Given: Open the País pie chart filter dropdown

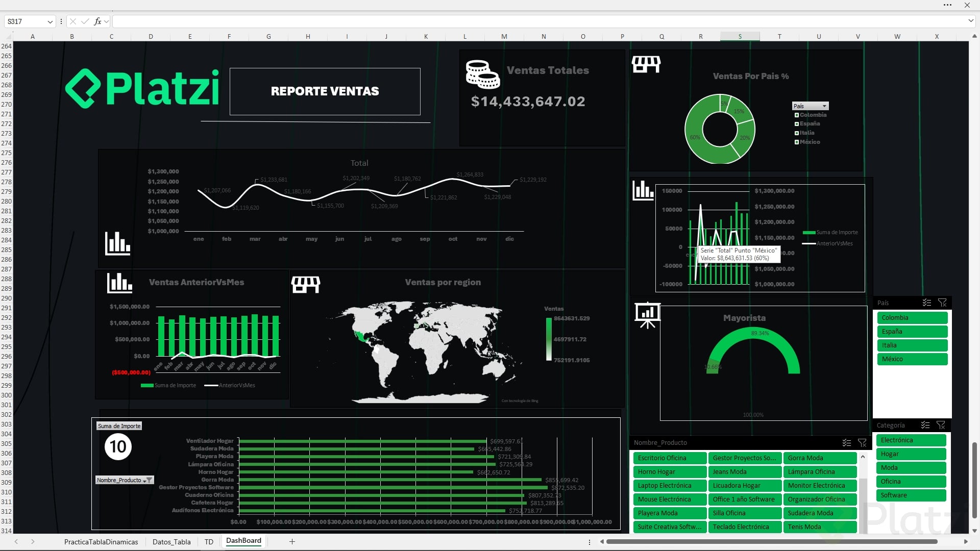Looking at the screenshot, I should (824, 106).
